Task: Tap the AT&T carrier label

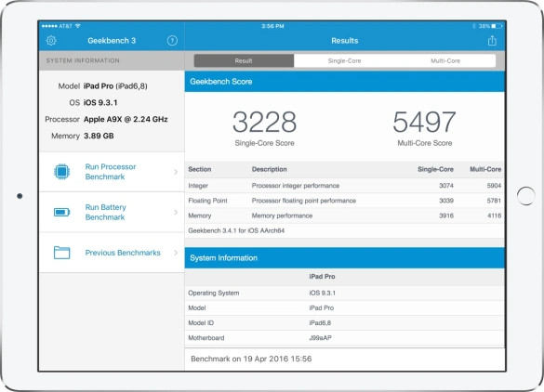Action: [65, 26]
